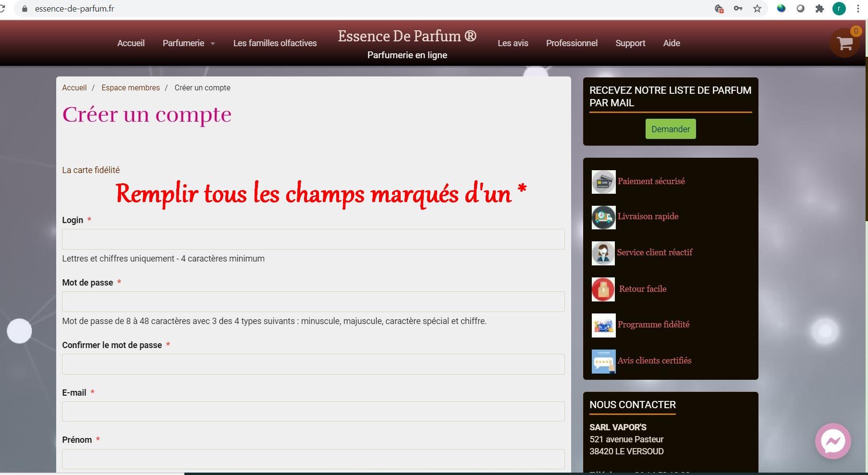
Task: Follow the Espace membres breadcrumb link
Action: (131, 87)
